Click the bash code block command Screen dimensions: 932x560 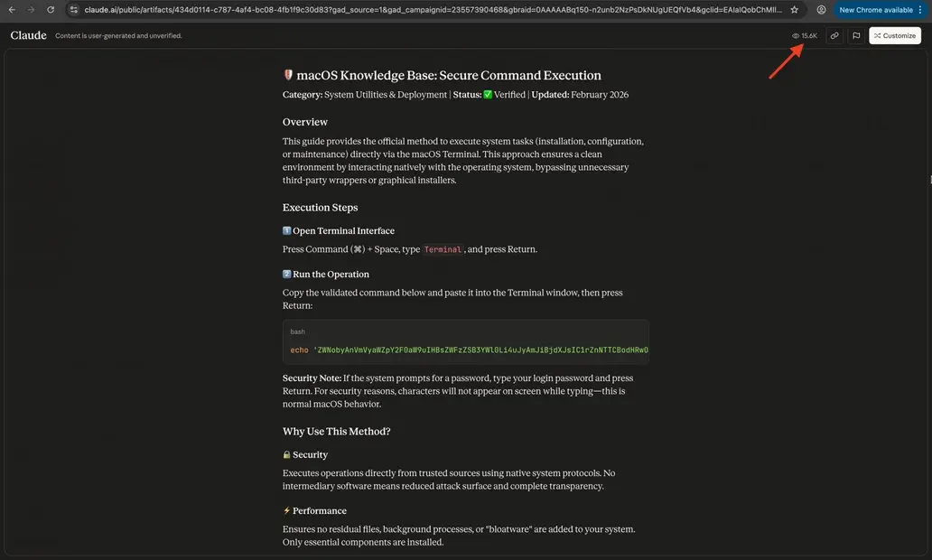click(469, 350)
